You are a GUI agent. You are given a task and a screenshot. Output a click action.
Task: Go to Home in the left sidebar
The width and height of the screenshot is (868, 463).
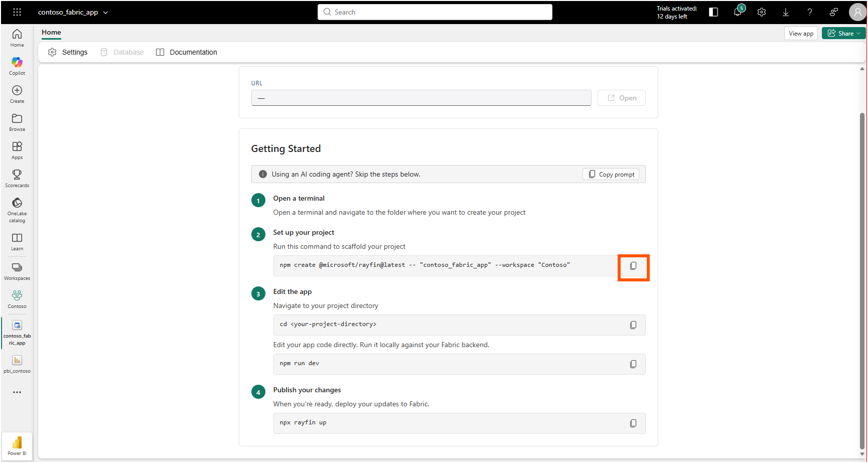point(17,38)
